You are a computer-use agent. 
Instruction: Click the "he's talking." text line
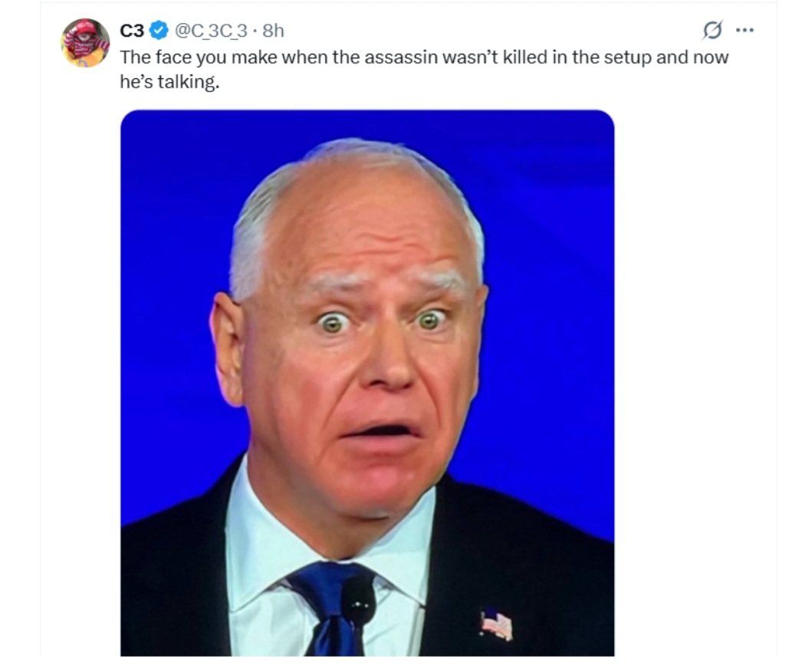tap(169, 81)
